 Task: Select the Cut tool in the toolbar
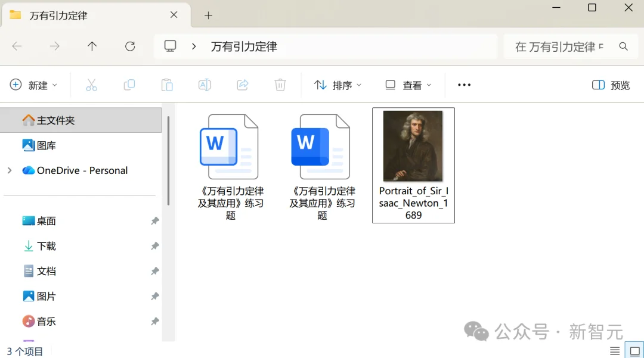[x=91, y=85]
